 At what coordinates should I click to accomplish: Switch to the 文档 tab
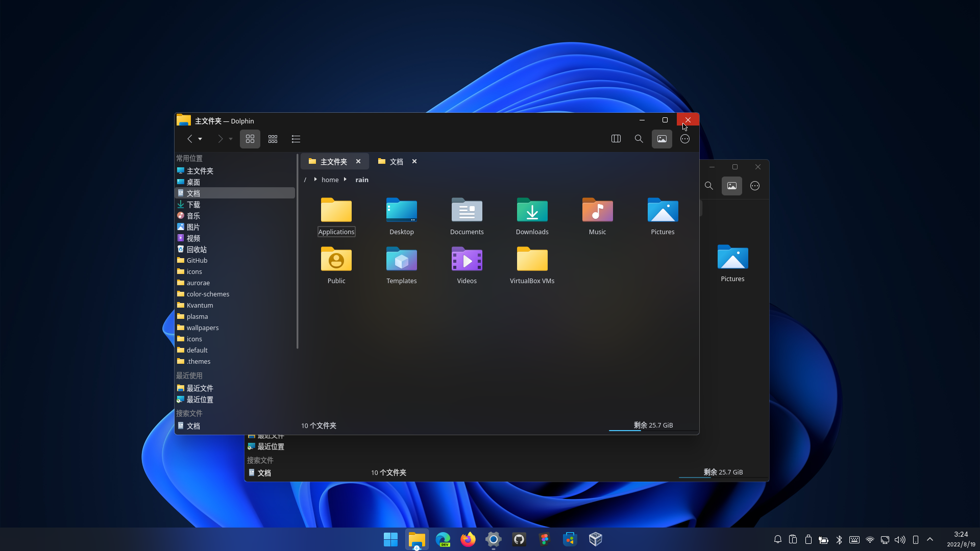click(x=396, y=161)
